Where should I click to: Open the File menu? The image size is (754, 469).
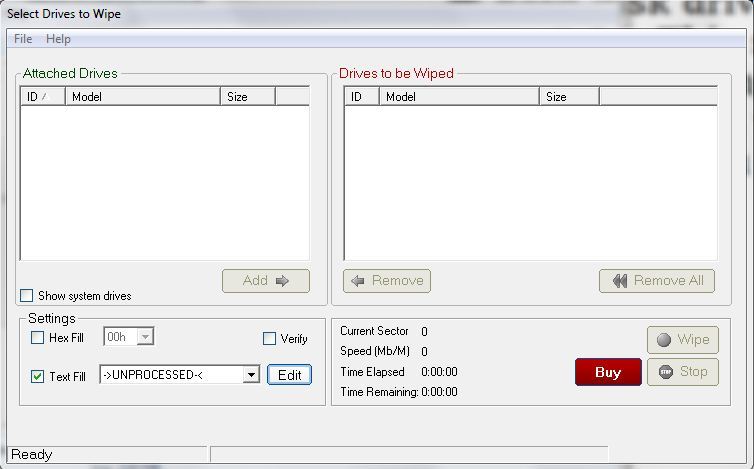(23, 39)
